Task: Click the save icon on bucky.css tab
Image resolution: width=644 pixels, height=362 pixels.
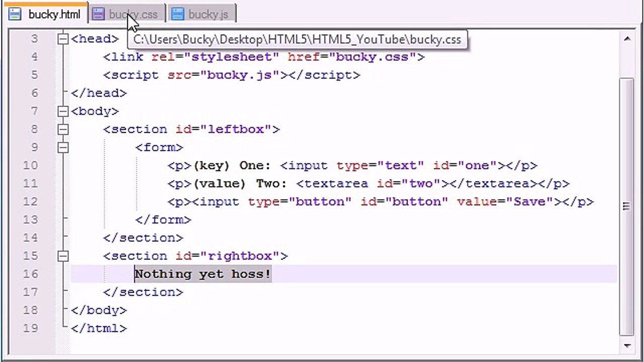Action: pos(98,14)
